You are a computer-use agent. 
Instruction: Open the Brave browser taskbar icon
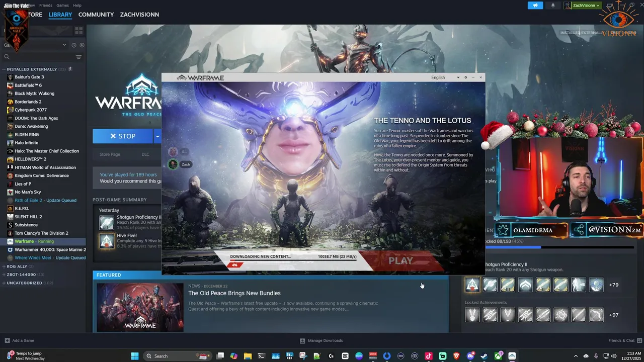point(456,356)
